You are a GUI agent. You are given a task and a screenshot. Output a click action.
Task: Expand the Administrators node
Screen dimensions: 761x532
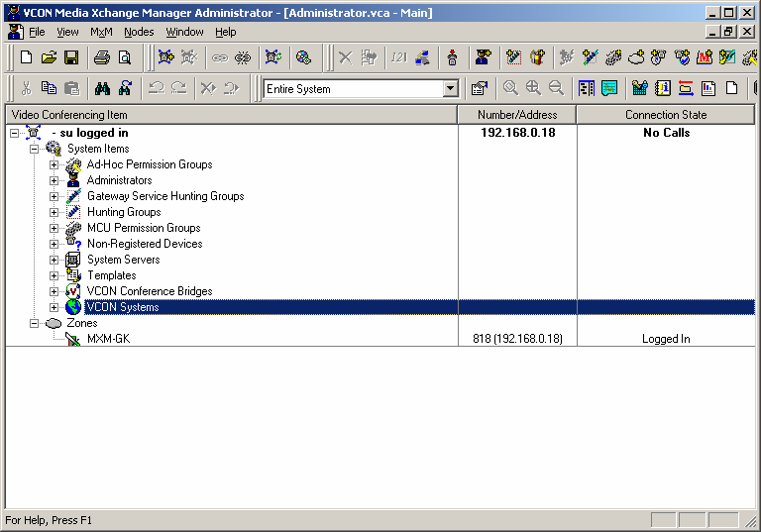pyautogui.click(x=54, y=180)
